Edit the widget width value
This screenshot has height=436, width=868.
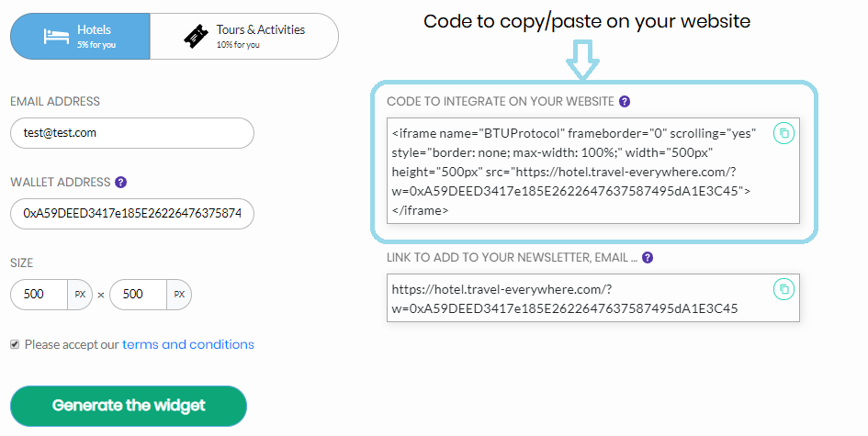[39, 295]
